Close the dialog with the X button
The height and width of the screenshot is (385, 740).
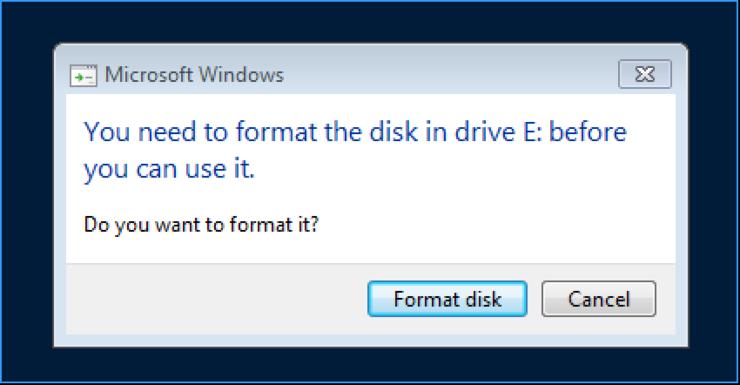pos(645,74)
